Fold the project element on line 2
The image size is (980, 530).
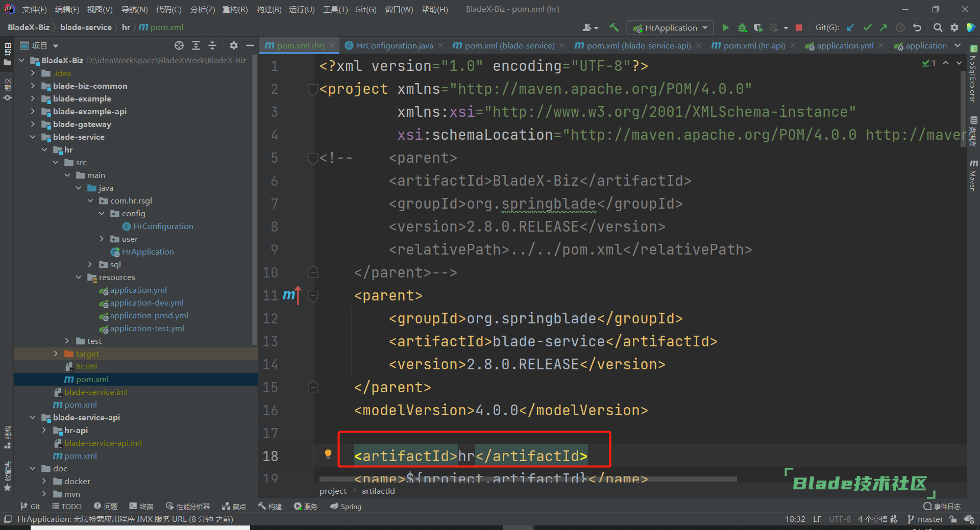point(313,89)
